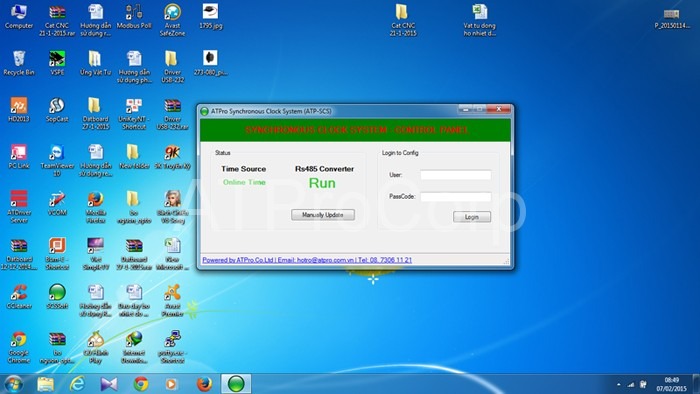Screen dimensions: 700x394
Task: Open the taskbar clock showing 08:49
Action: [x=671, y=384]
